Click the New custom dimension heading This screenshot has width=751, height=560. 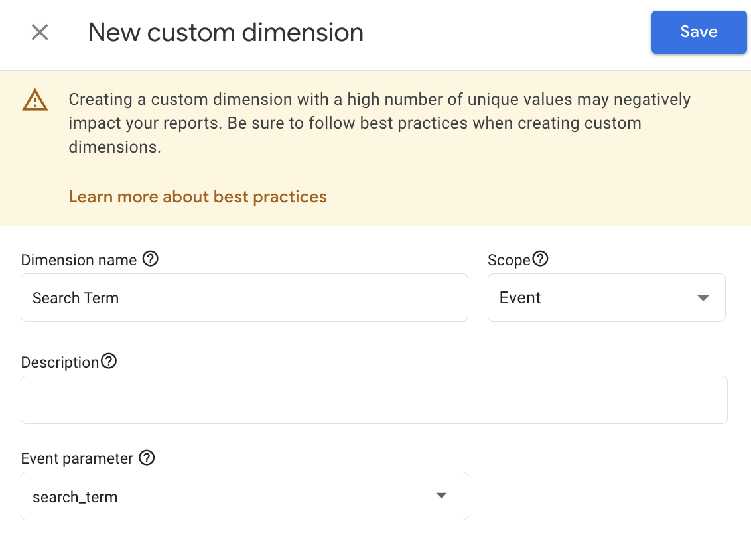coord(226,32)
